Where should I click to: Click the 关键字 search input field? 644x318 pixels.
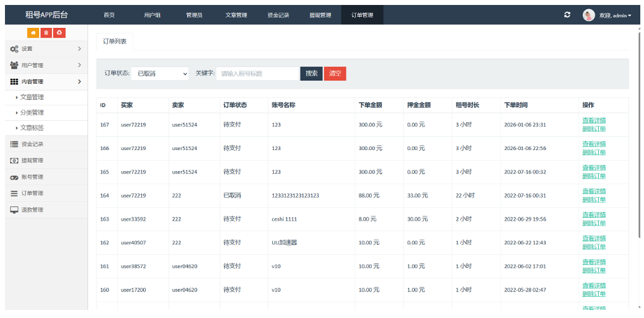tap(257, 74)
